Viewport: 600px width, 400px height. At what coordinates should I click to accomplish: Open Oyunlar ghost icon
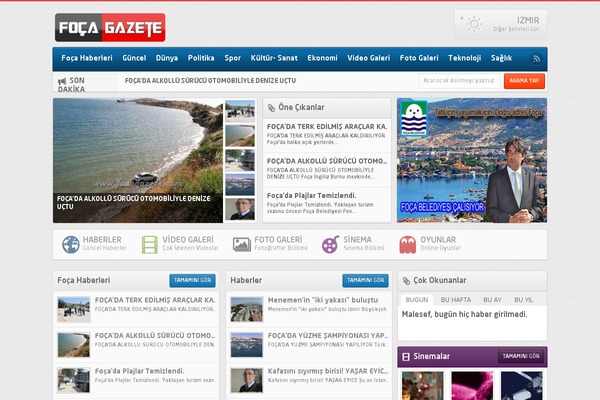click(x=408, y=245)
